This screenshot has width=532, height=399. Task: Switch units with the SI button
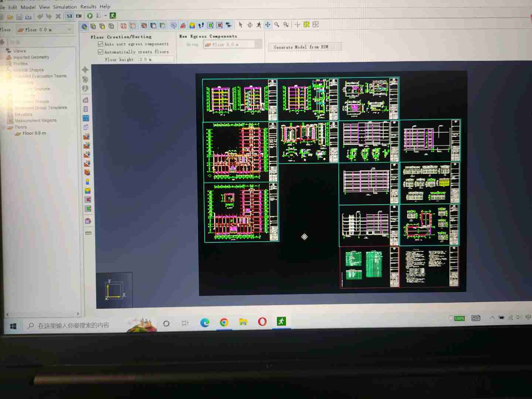coord(69,16)
